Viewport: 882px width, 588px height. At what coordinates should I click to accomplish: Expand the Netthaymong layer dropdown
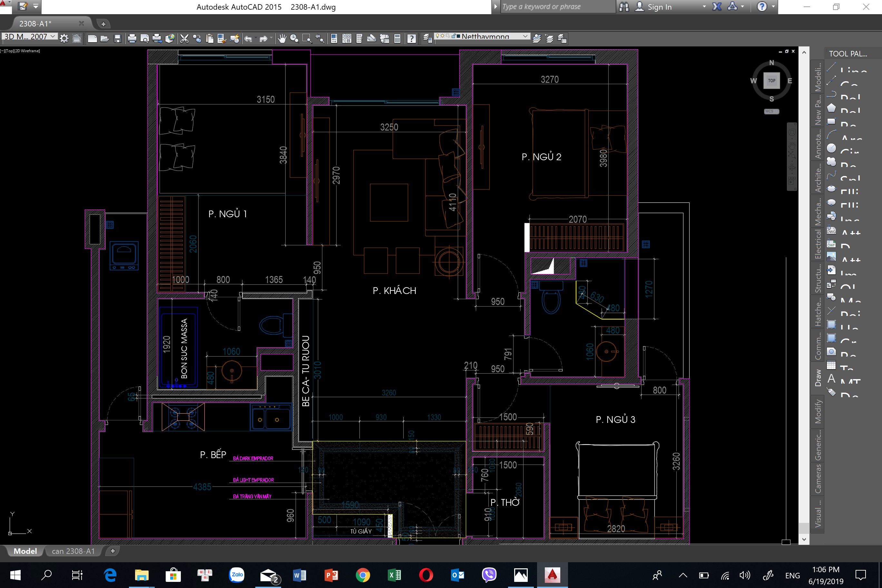tap(525, 36)
